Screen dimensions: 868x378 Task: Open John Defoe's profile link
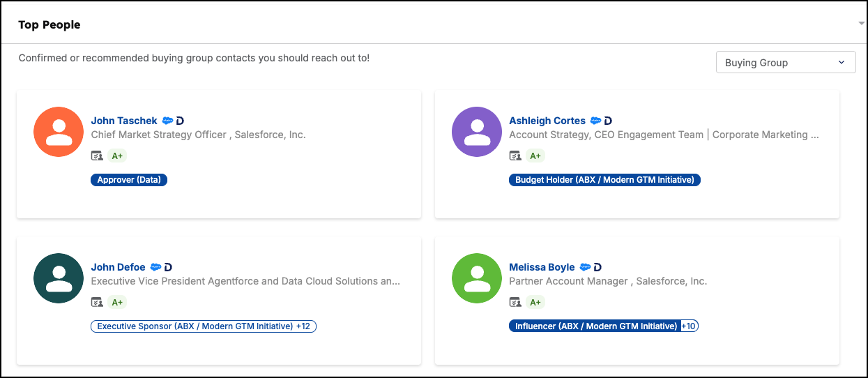click(119, 267)
